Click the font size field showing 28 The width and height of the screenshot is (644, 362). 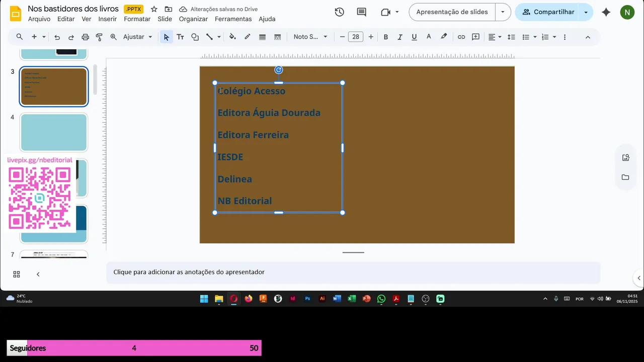[x=356, y=37]
